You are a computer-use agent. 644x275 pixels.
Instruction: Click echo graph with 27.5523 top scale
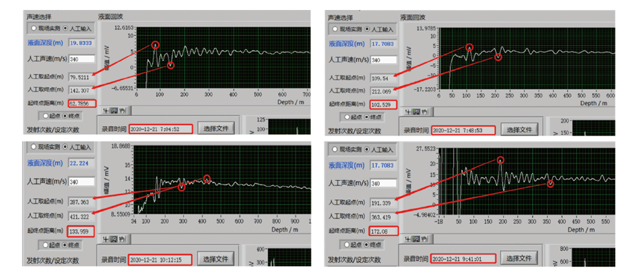(528, 181)
